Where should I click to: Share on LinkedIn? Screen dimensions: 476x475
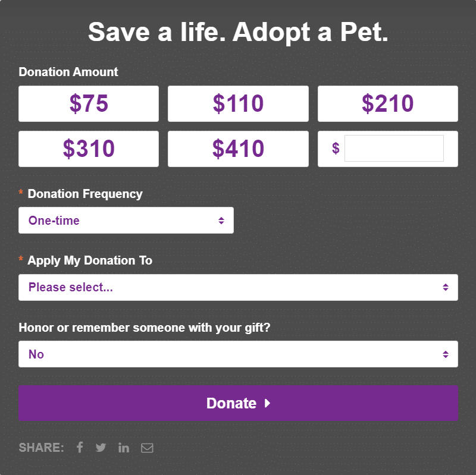(x=124, y=448)
